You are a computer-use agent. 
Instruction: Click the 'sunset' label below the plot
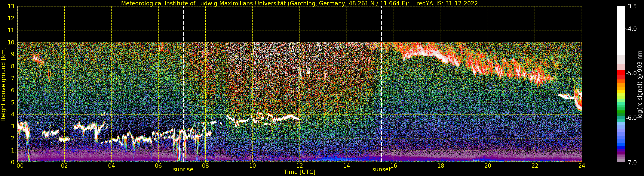[x=381, y=170]
